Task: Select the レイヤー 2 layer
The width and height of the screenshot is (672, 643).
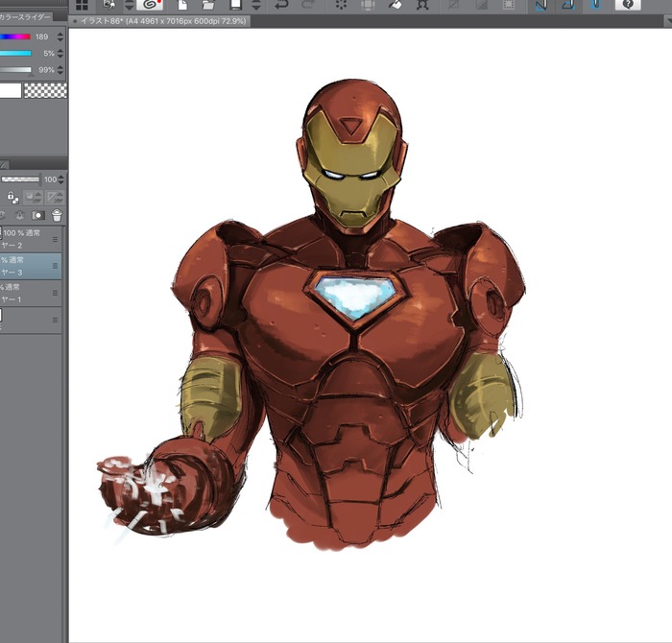Action: [26, 240]
